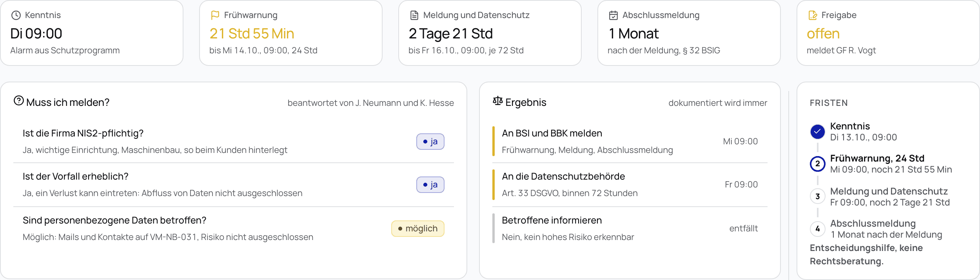Click the checked Kenntnis step circle
Screen dimensions: 980x280
tap(818, 132)
